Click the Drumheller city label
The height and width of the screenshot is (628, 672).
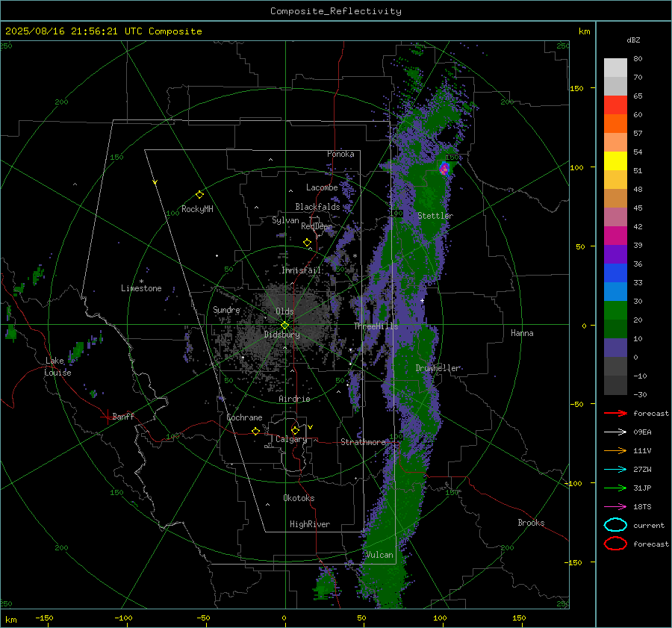[x=438, y=368]
